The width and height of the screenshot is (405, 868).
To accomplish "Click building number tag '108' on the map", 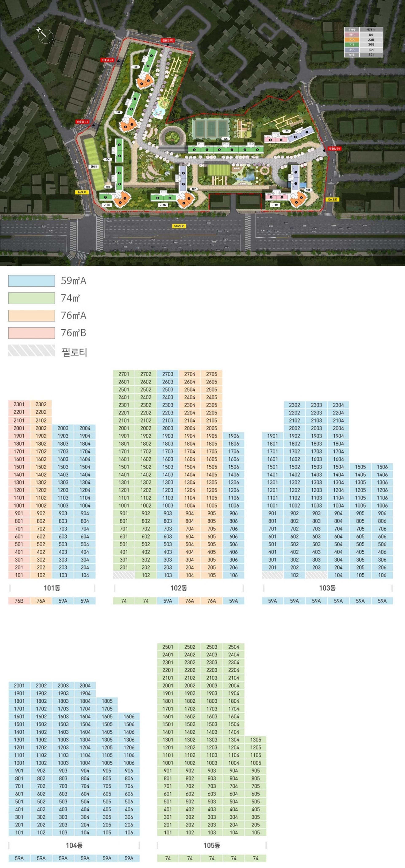I will point(135,67).
